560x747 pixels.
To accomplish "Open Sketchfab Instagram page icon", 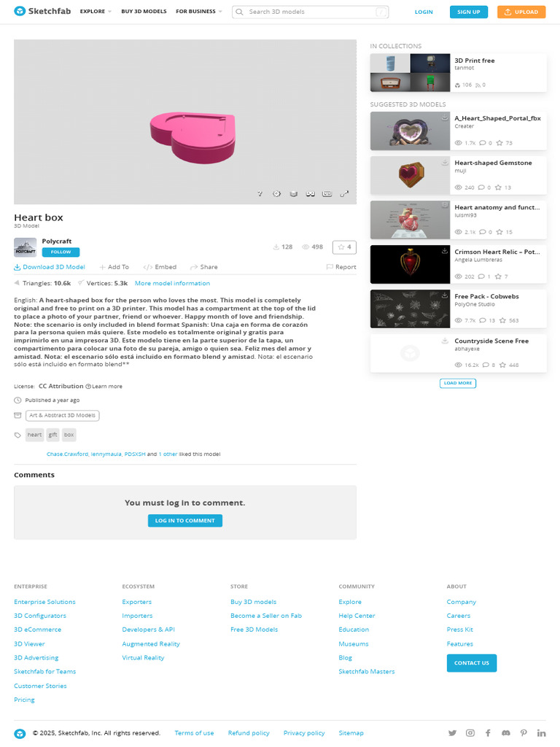I will (470, 732).
